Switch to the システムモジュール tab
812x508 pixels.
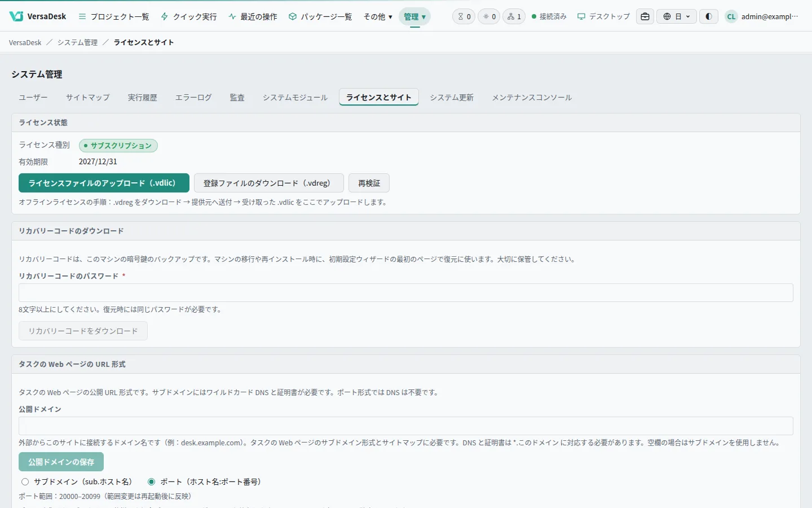pos(295,97)
